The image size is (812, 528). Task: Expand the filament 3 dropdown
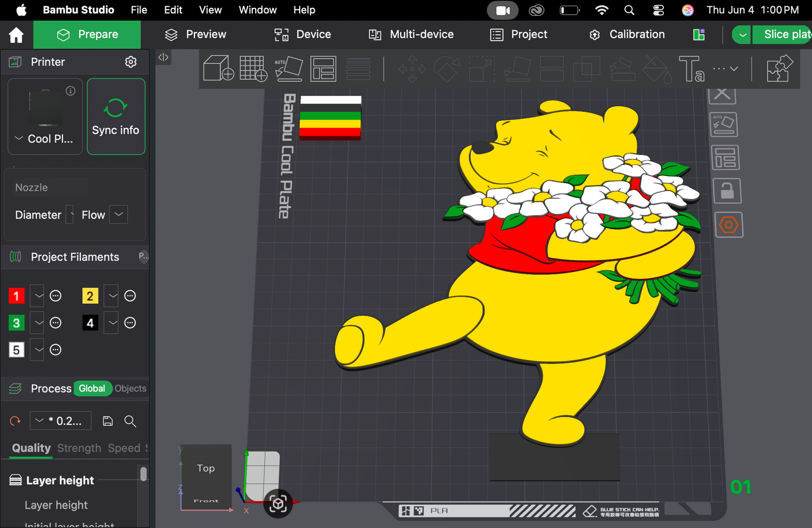(38, 323)
